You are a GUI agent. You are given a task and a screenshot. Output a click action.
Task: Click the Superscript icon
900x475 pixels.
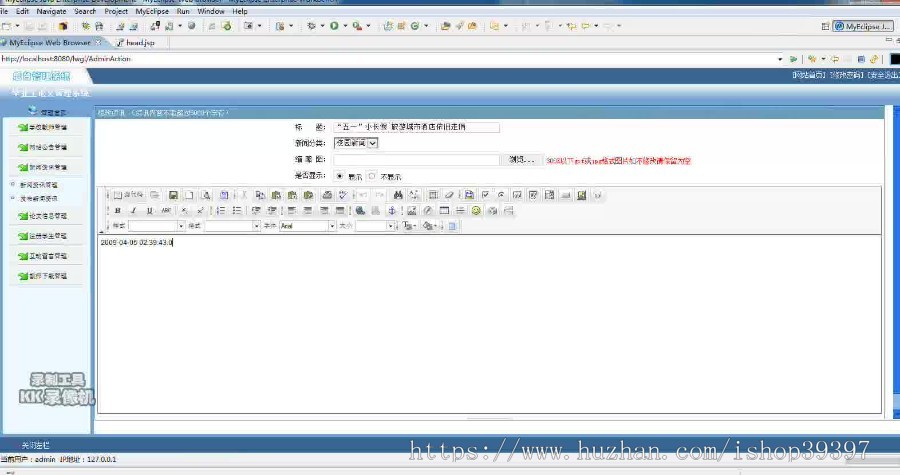coord(200,211)
